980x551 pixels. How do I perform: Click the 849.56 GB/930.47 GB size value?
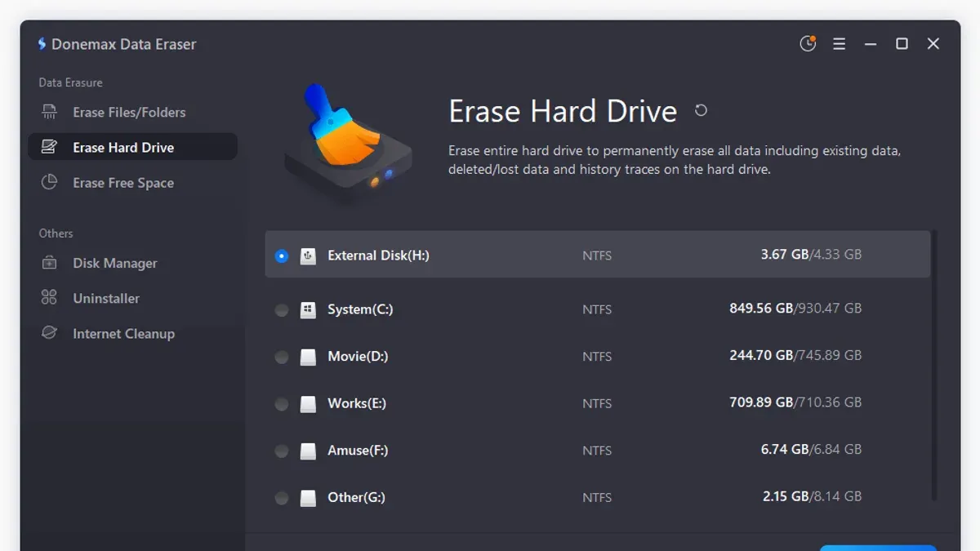[x=795, y=309]
